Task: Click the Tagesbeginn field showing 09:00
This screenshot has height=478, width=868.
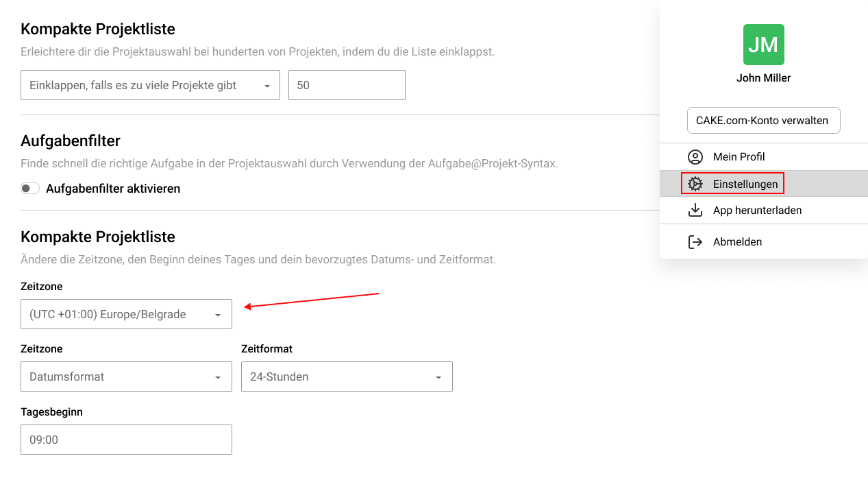Action: (x=126, y=440)
